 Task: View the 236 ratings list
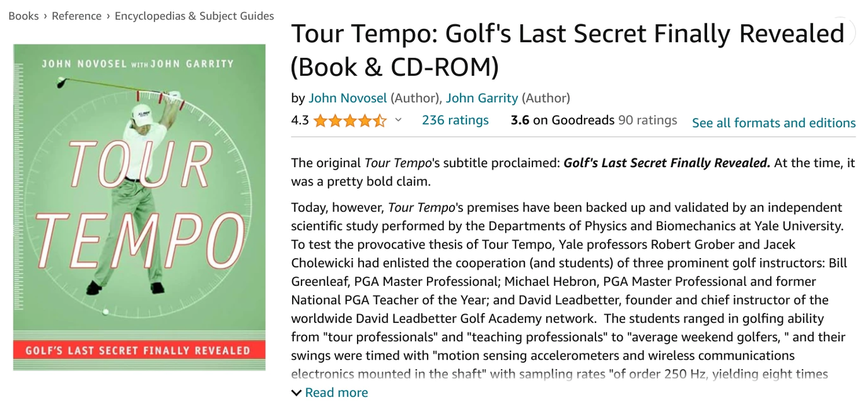pyautogui.click(x=455, y=120)
